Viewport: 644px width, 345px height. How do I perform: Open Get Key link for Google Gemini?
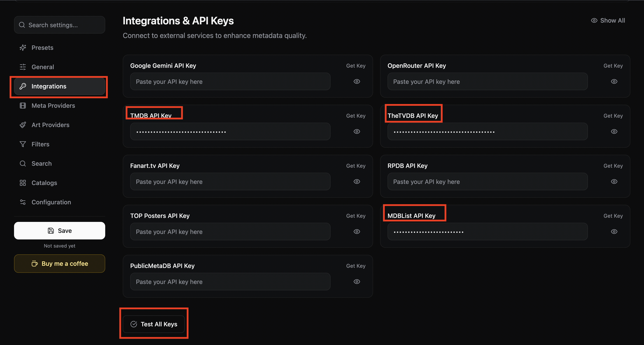pos(356,66)
